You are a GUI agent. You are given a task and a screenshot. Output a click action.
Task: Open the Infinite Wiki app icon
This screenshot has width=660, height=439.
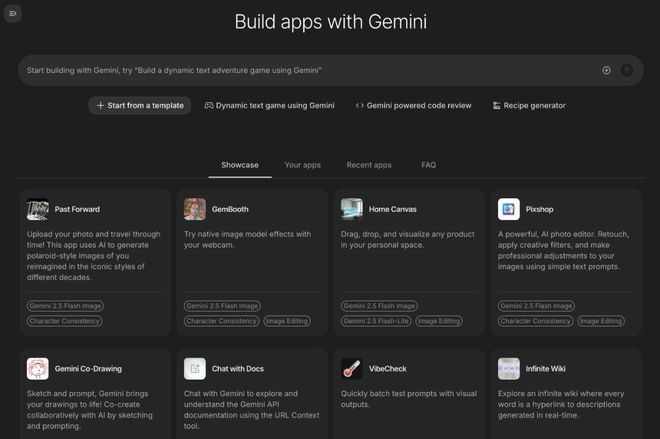(x=508, y=369)
